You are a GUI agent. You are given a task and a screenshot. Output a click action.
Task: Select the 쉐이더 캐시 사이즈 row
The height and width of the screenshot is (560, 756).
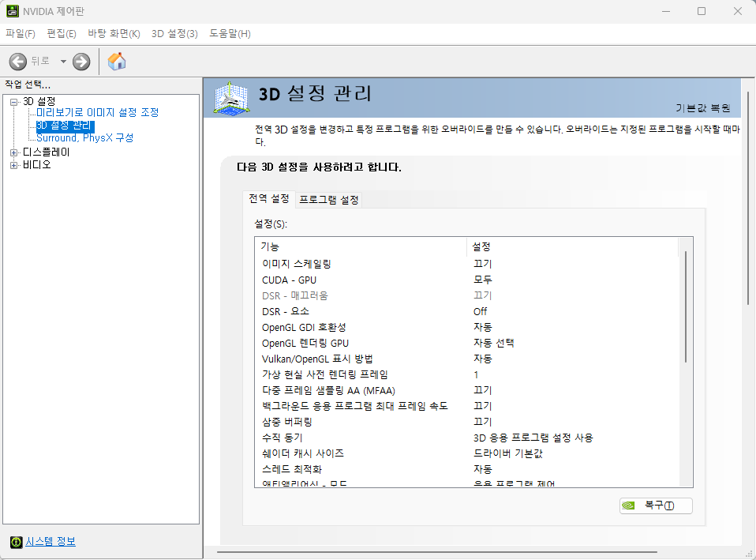click(466, 453)
